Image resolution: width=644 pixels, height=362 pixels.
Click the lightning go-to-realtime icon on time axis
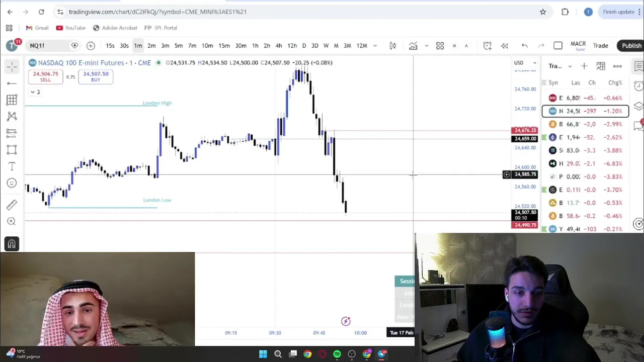click(346, 321)
